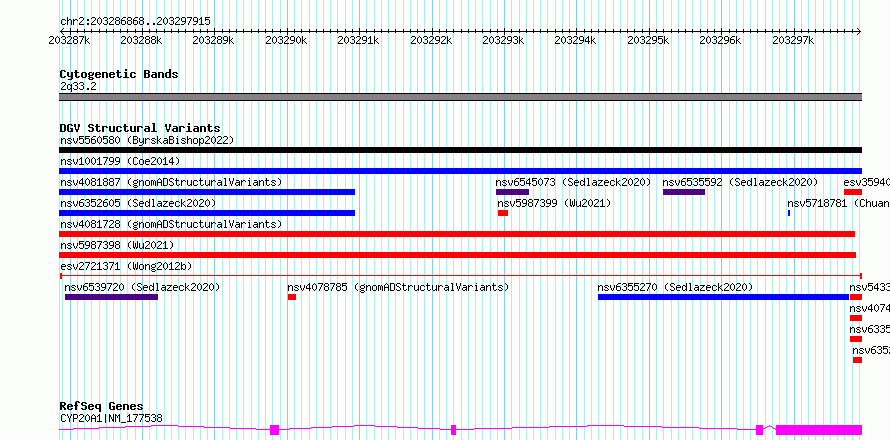Image resolution: width=890 pixels, height=440 pixels.
Task: Click the small red nsv5987399 bar
Action: [503, 213]
